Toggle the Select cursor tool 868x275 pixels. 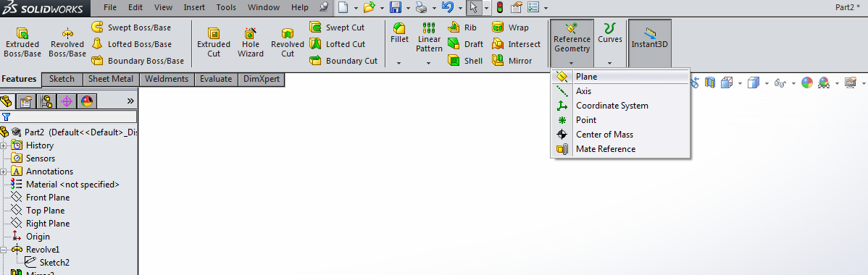[473, 8]
